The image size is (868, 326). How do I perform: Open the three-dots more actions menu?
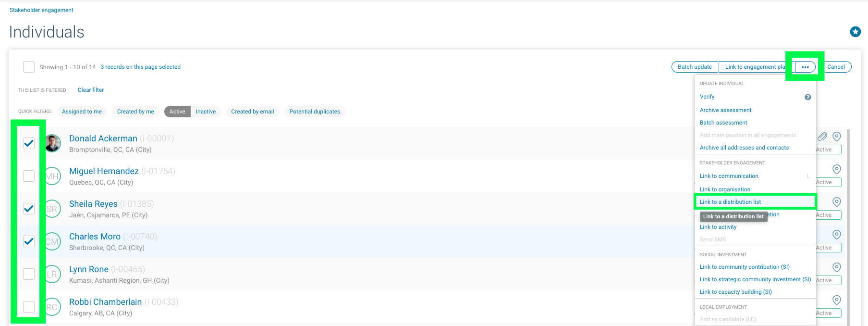click(x=805, y=67)
